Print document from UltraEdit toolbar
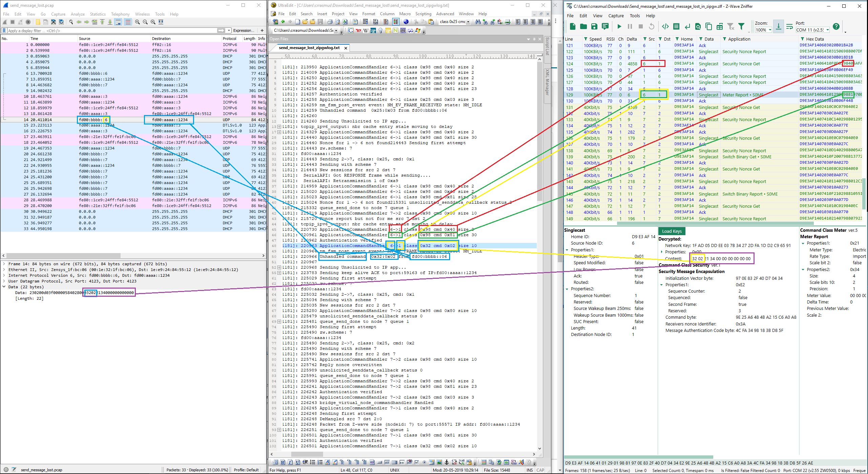 (330, 22)
